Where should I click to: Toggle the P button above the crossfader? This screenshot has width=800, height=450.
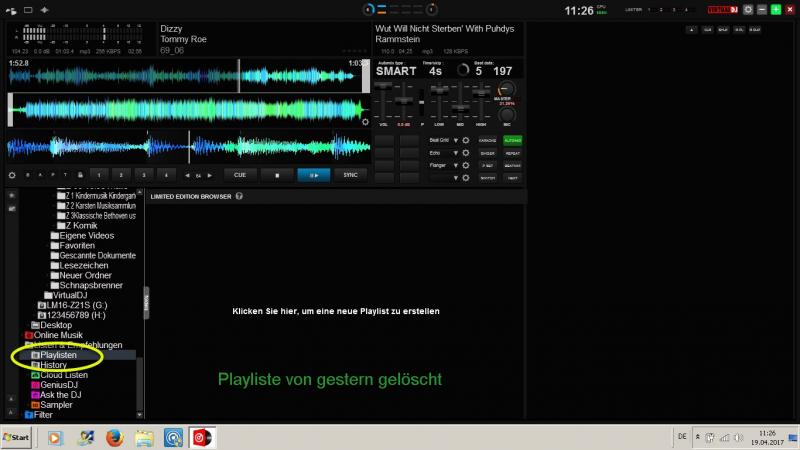pos(422,124)
